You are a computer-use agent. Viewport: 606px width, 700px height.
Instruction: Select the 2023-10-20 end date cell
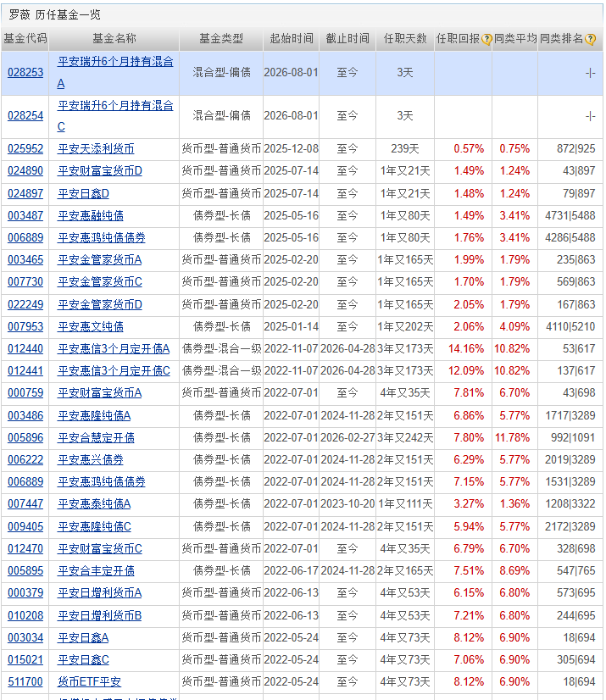click(347, 504)
